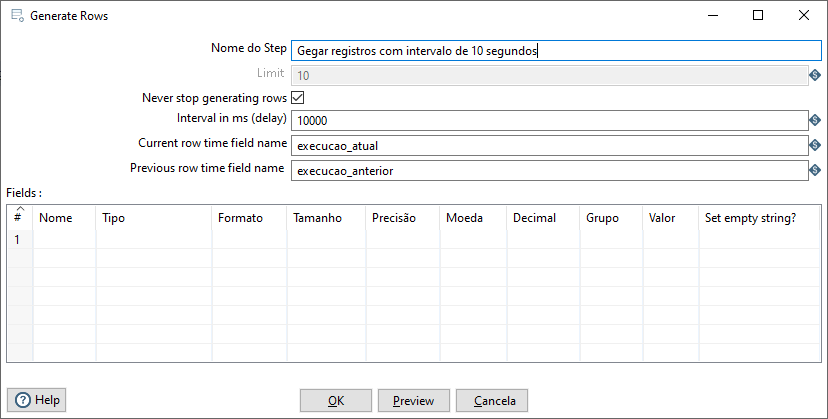
Task: Focus the Nome do Step input field
Action: pyautogui.click(x=556, y=51)
